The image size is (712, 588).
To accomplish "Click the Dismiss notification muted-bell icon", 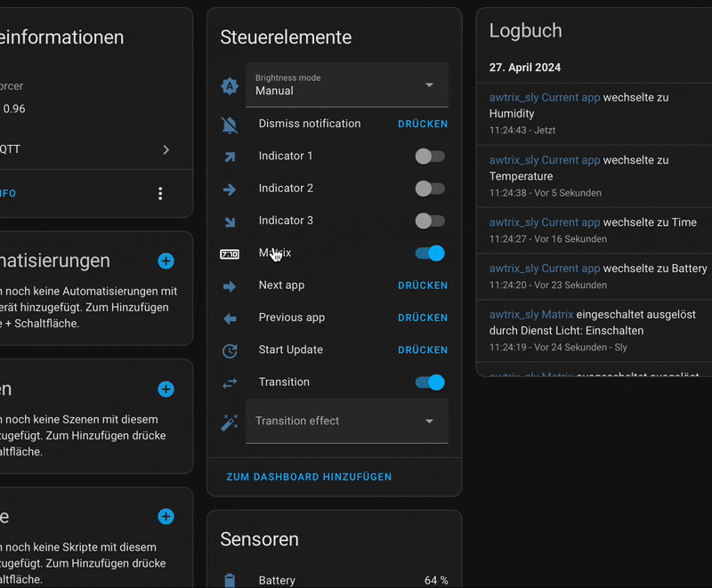I will (x=230, y=124).
